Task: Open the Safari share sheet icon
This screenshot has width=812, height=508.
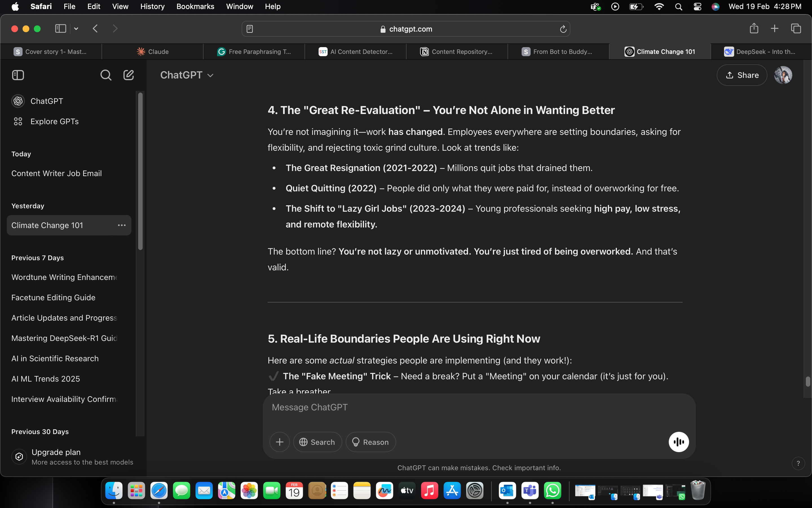Action: pyautogui.click(x=754, y=28)
